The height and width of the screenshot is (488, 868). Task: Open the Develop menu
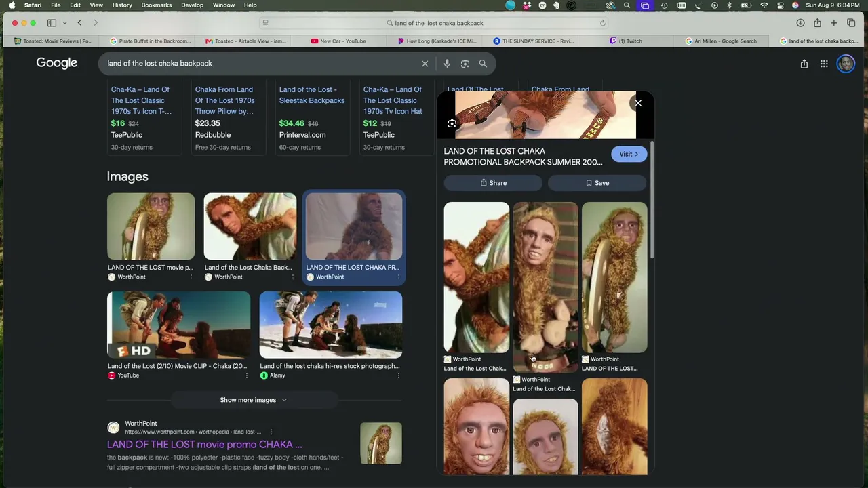192,5
